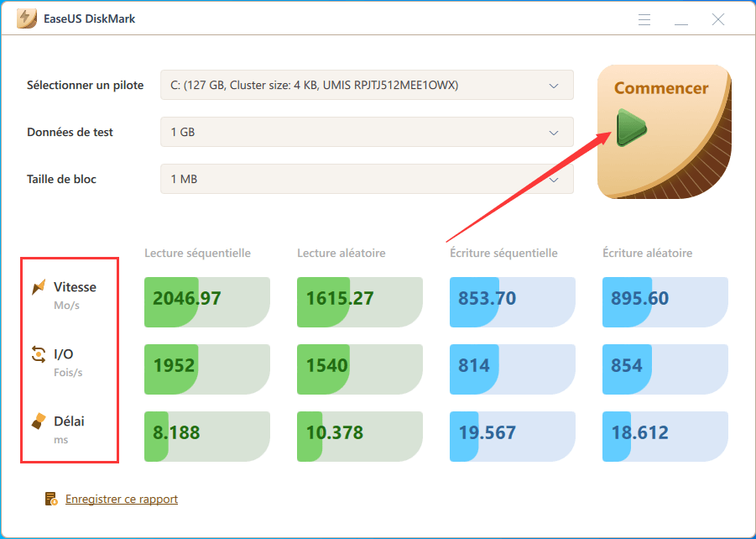Viewport: 756px width, 539px height.
Task: Click the Lecture aléatoire column header
Action: tap(342, 253)
